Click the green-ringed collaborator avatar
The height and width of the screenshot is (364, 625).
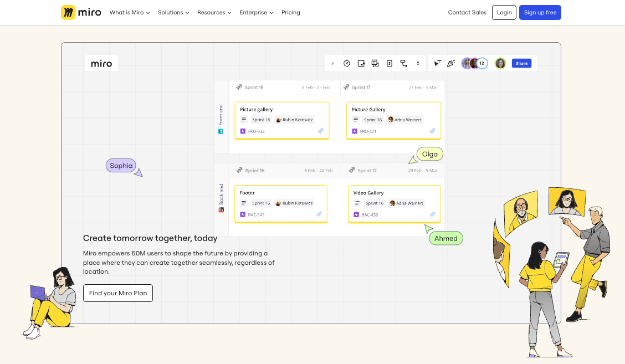click(500, 63)
